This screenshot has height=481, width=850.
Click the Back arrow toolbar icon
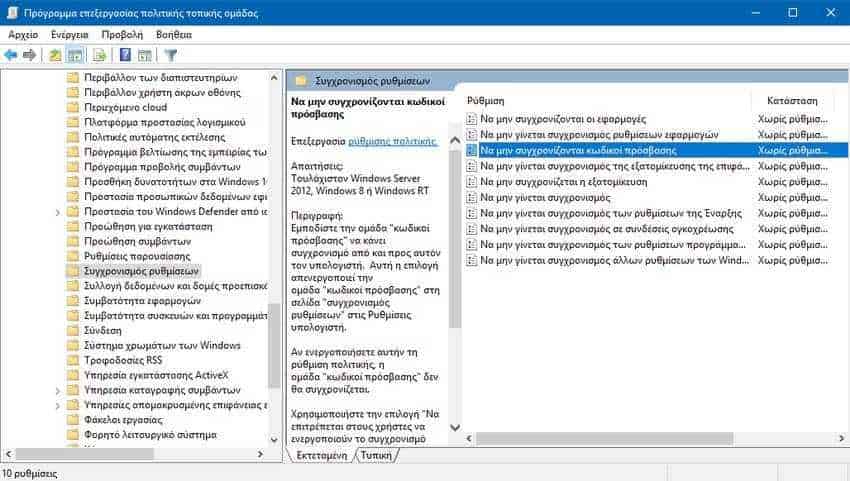(10, 55)
